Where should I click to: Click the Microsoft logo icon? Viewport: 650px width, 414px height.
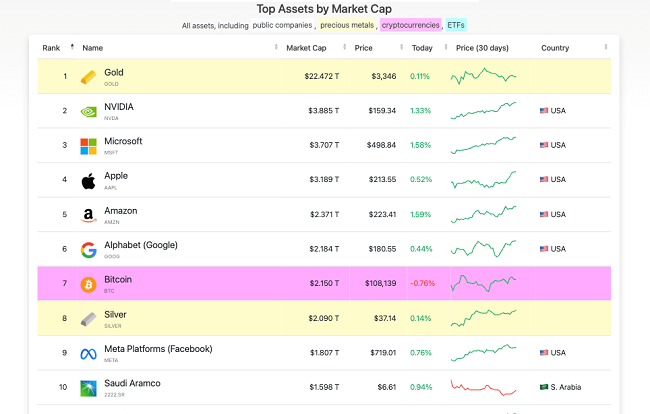[88, 146]
